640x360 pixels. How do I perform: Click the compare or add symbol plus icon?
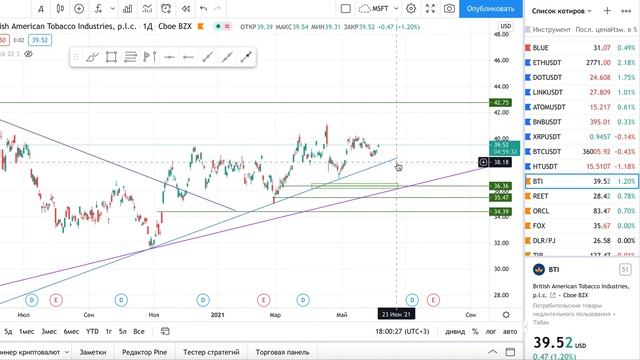79,9
